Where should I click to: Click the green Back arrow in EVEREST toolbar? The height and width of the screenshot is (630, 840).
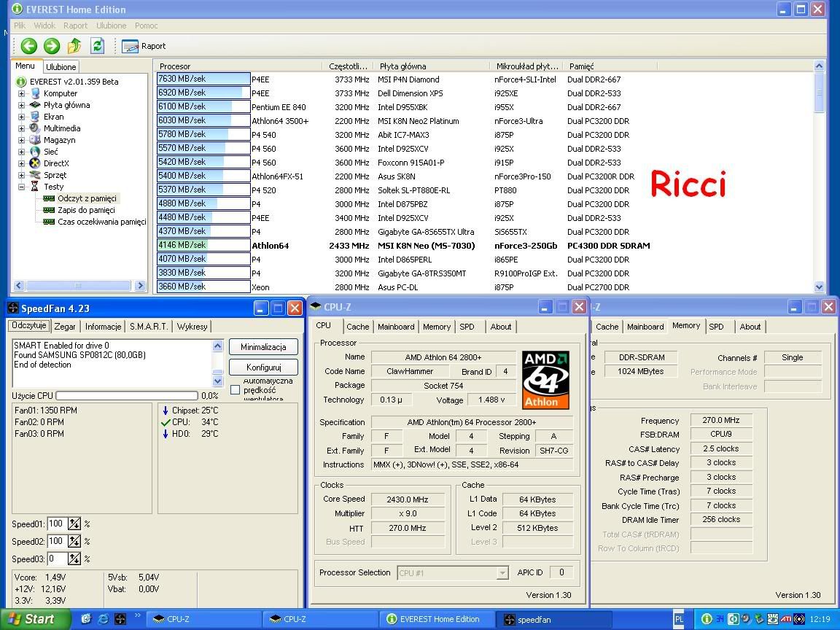[28, 46]
